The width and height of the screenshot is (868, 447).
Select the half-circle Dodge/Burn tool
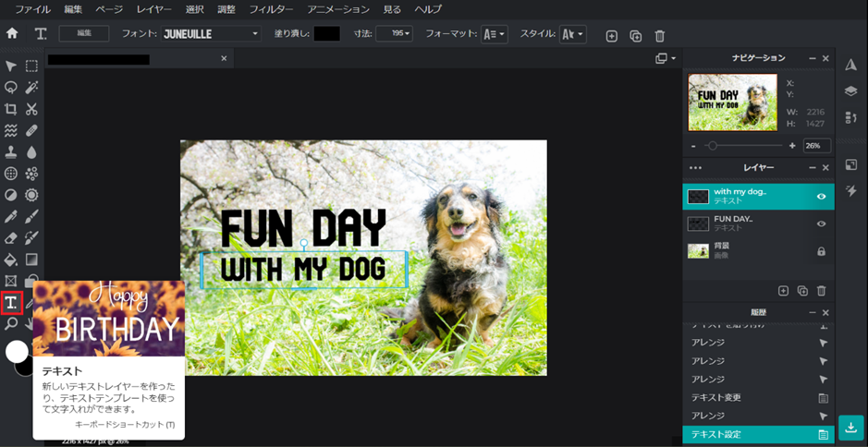10,195
